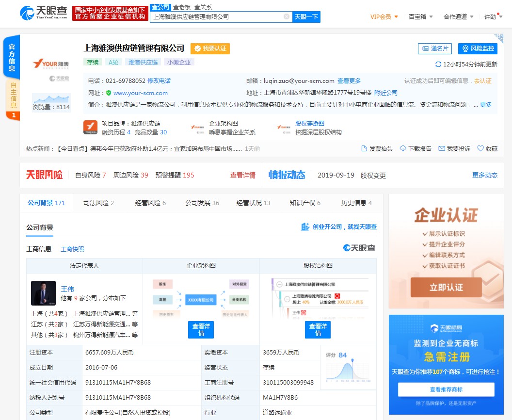This screenshot has height=420, width=512.
Task: Click the 融资历程 4 link
Action: pos(116,132)
